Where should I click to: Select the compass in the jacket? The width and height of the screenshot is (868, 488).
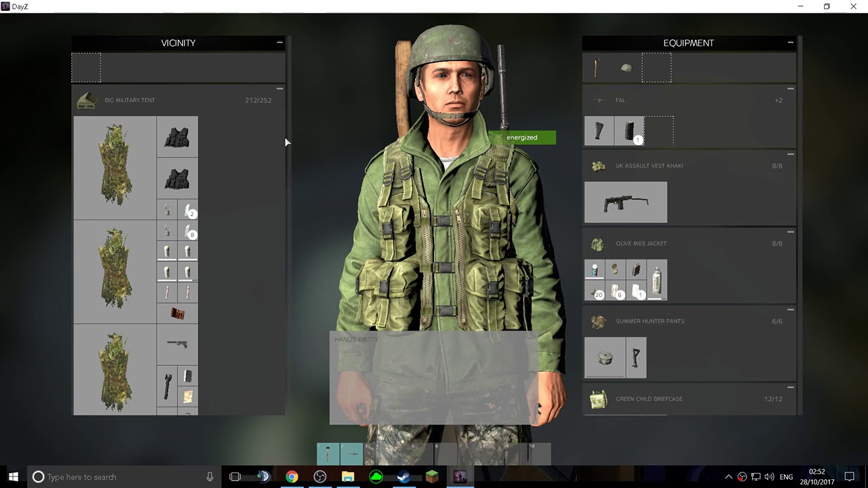pos(616,269)
